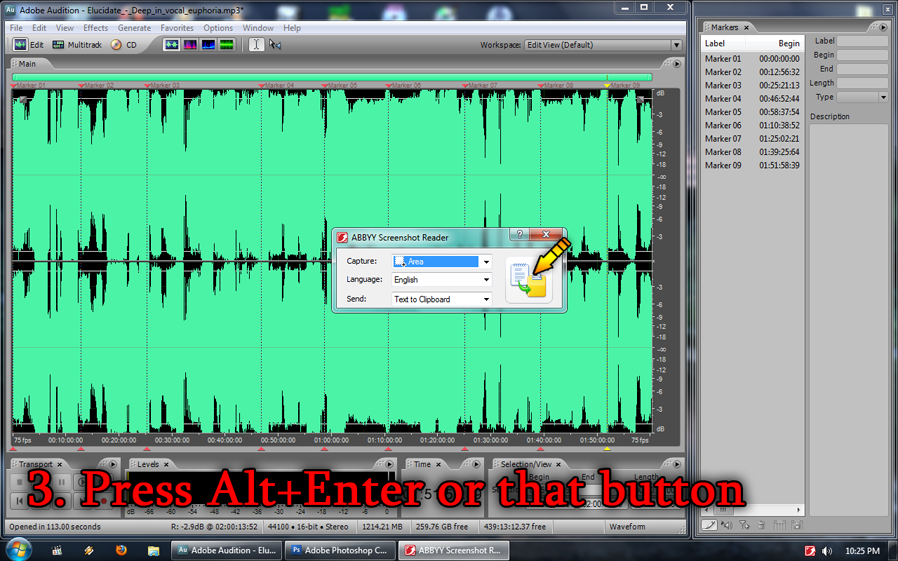Toggle to Multitrack view mode
Image resolution: width=898 pixels, height=561 pixels.
click(77, 45)
